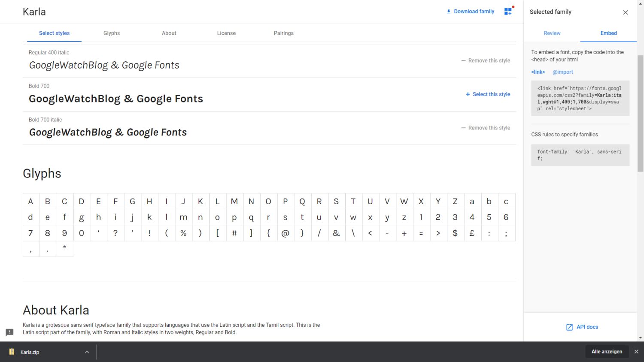Open the Pairings tab

coord(283,33)
